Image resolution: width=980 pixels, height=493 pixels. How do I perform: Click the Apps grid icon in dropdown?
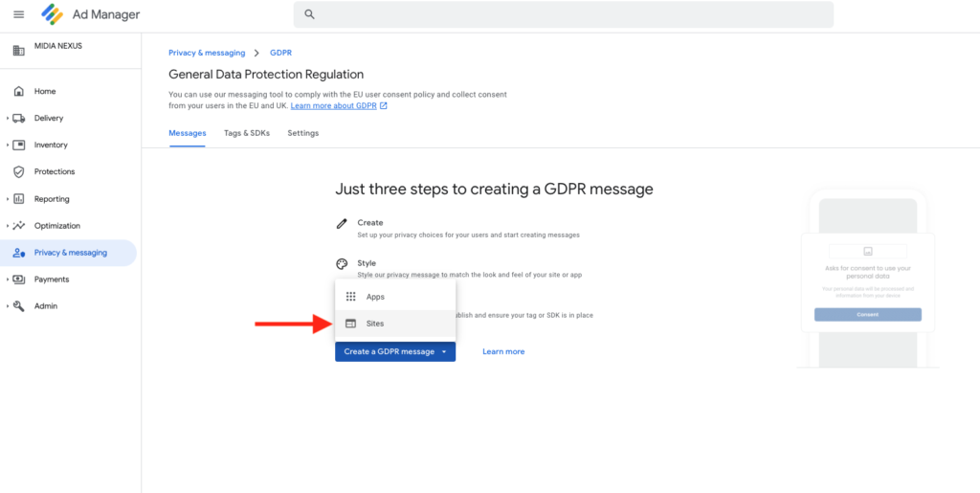tap(350, 297)
